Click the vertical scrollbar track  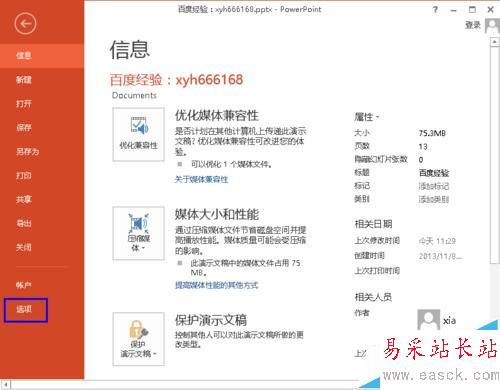(x=494, y=293)
